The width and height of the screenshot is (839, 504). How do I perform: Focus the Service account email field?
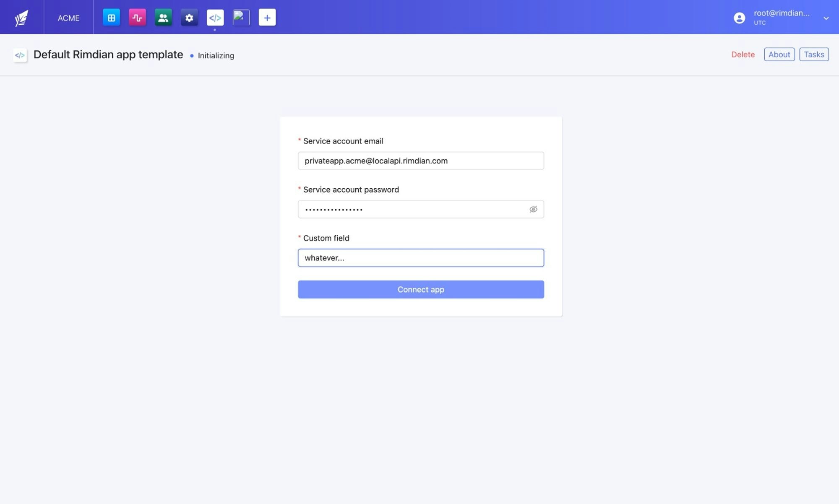click(x=421, y=161)
